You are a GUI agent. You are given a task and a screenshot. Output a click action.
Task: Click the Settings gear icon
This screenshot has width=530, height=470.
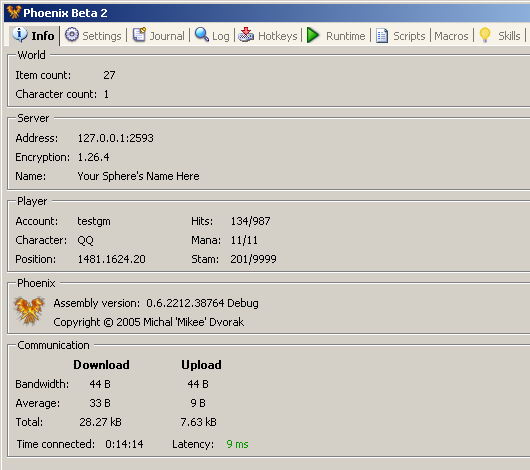72,35
